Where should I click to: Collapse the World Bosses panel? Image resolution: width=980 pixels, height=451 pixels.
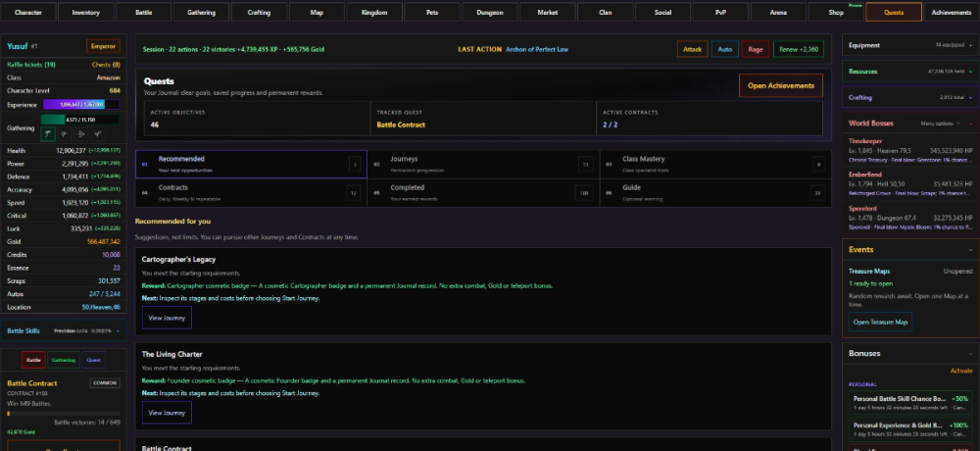point(970,124)
